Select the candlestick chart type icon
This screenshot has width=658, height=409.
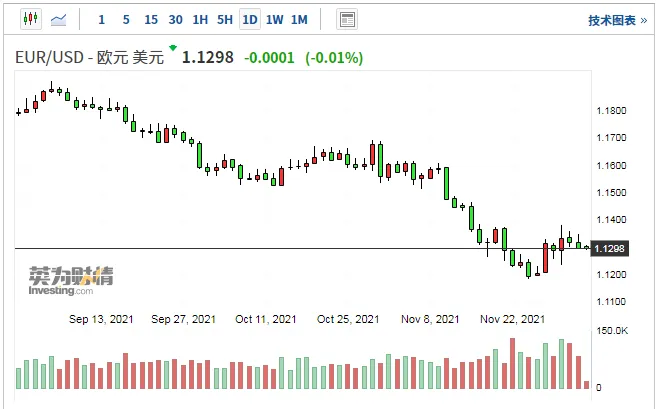[31, 19]
